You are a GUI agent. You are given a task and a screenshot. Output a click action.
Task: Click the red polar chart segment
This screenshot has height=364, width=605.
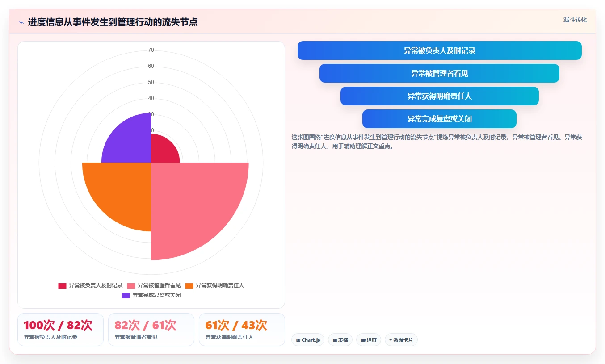[x=163, y=151]
